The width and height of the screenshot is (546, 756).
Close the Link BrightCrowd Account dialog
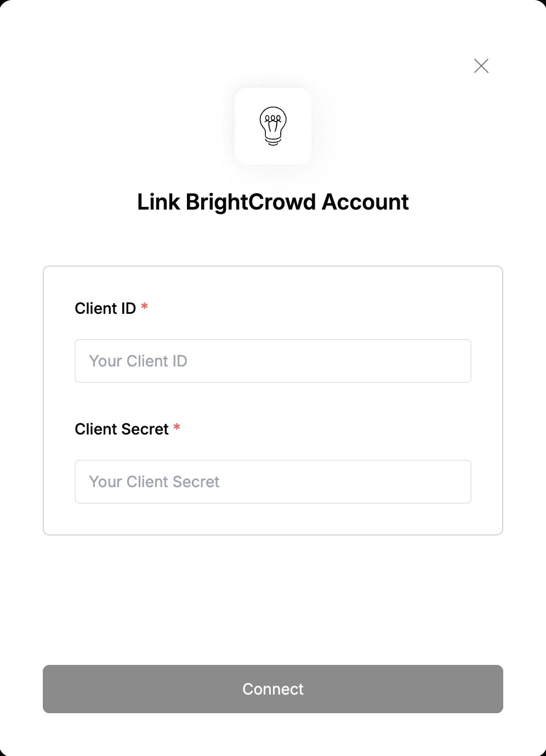click(x=481, y=66)
